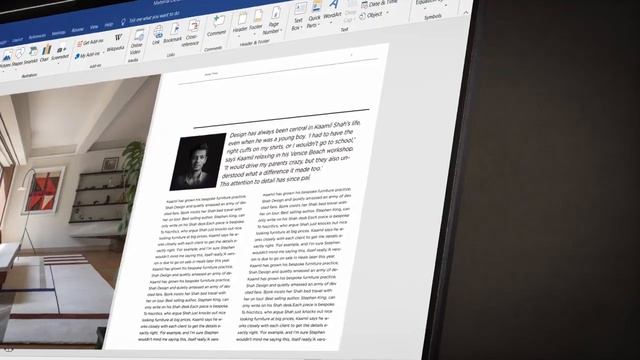Viewport: 640px width, 360px height.
Task: Open the Header dropdown
Action: point(240,24)
